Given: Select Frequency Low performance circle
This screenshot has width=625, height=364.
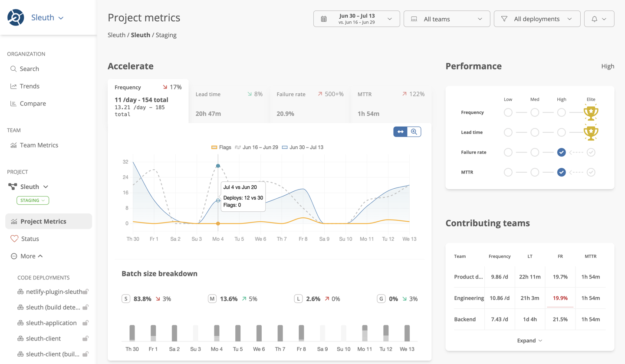Looking at the screenshot, I should click(508, 112).
